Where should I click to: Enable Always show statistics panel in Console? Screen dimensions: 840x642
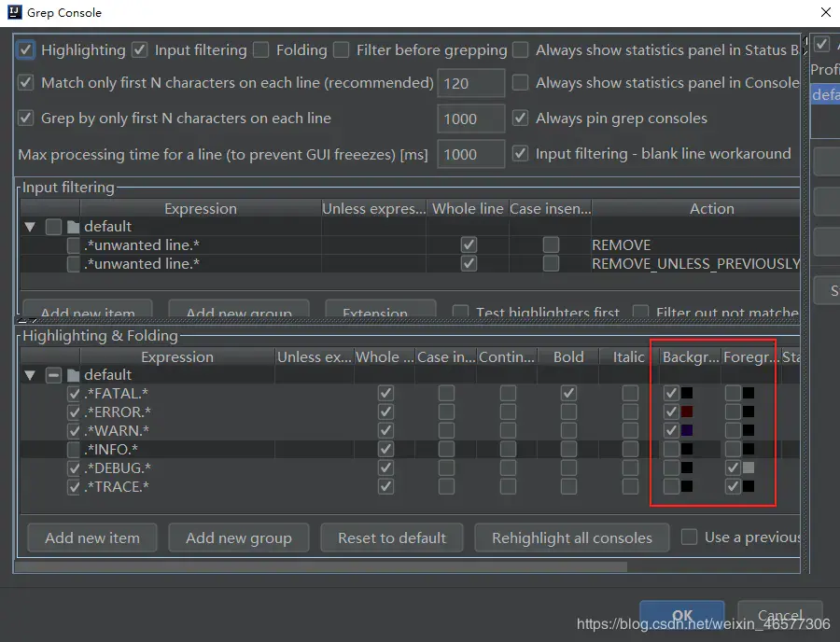[520, 82]
